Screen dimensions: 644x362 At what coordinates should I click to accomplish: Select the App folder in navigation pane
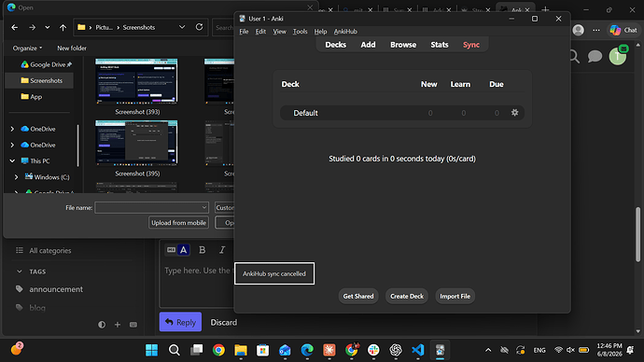(x=31, y=96)
